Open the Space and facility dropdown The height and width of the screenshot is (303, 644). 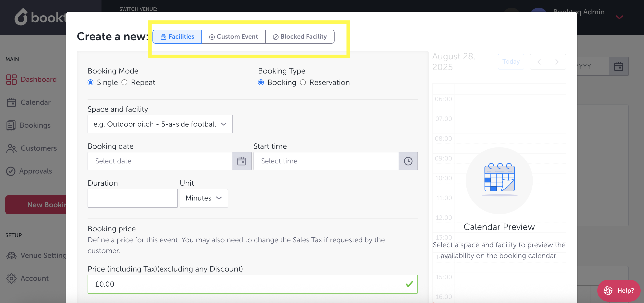(160, 124)
